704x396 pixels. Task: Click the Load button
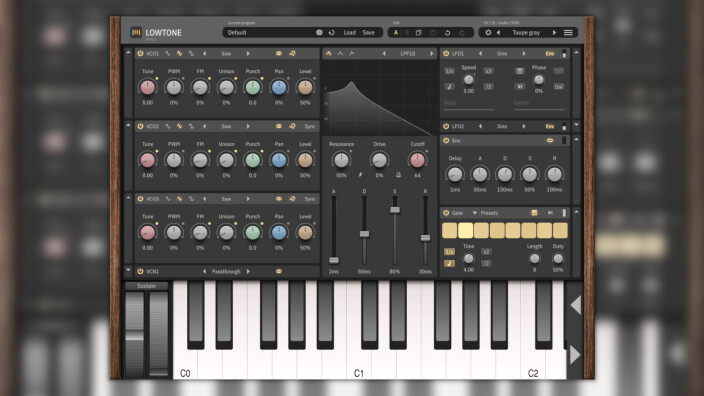coord(349,33)
